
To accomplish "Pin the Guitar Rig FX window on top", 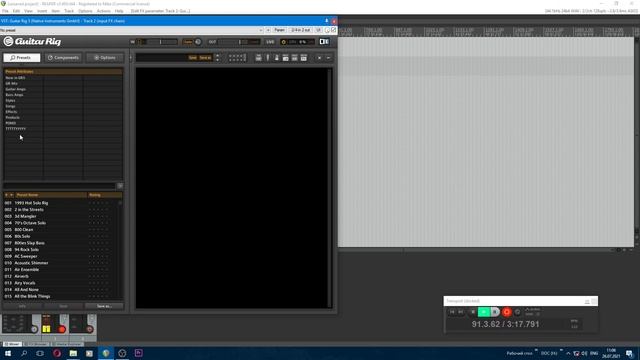I will click(x=327, y=21).
